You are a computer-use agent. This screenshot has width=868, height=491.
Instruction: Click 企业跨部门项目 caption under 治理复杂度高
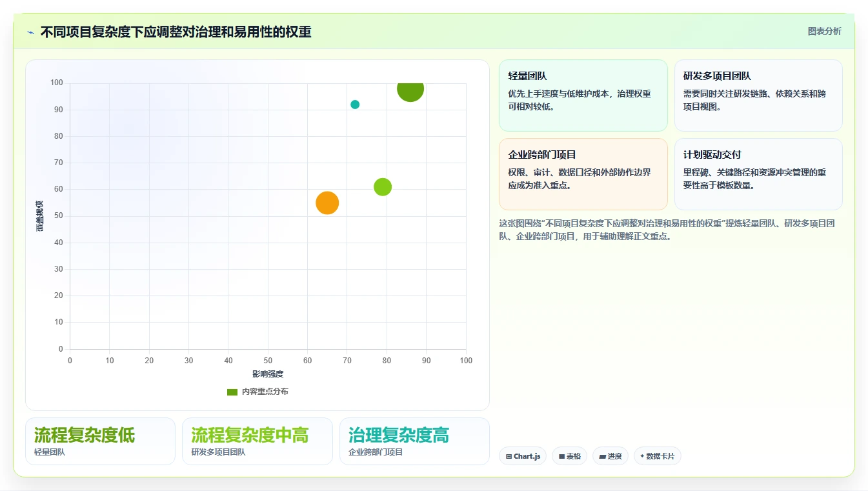pyautogui.click(x=376, y=452)
